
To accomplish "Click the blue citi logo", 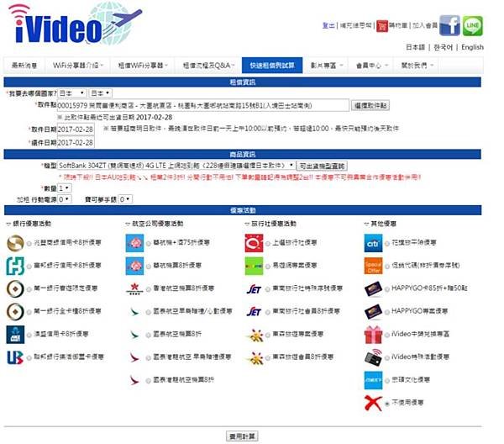I will (373, 243).
